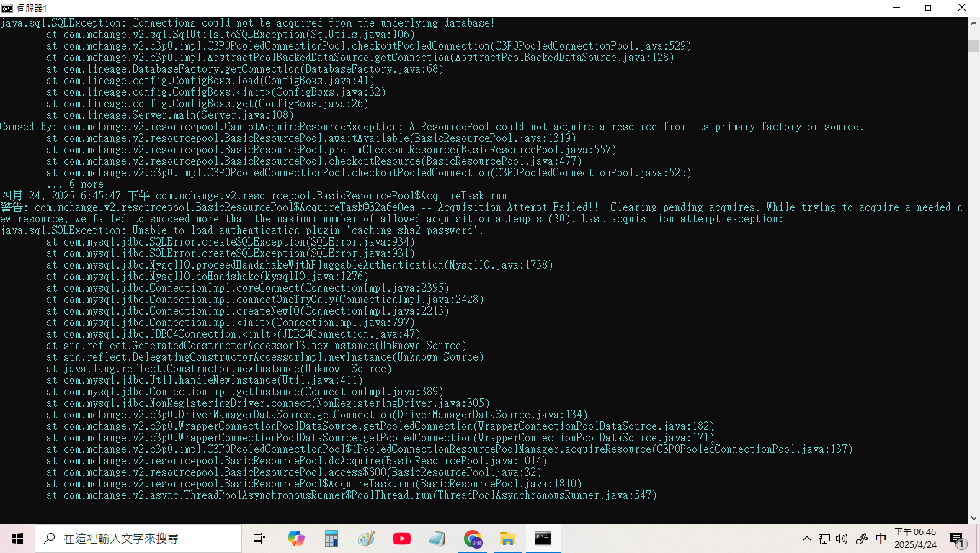Click the 'C3P0PooledConnectionPool.java:525' line
980x553 pixels.
[369, 173]
